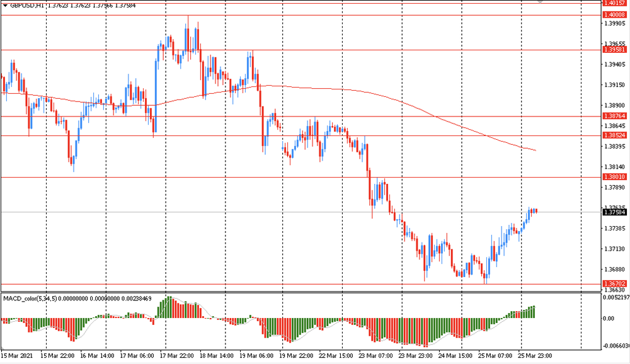Click the triangle icon beside GBPUSD,H1 title
630x364 pixels.
coord(5,6)
